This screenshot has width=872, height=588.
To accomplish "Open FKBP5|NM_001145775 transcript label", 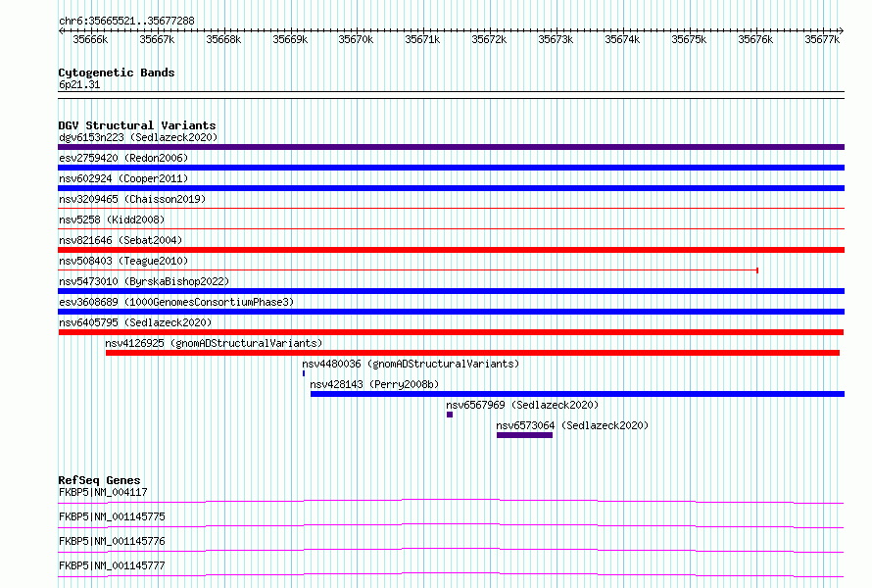I will pos(112,516).
